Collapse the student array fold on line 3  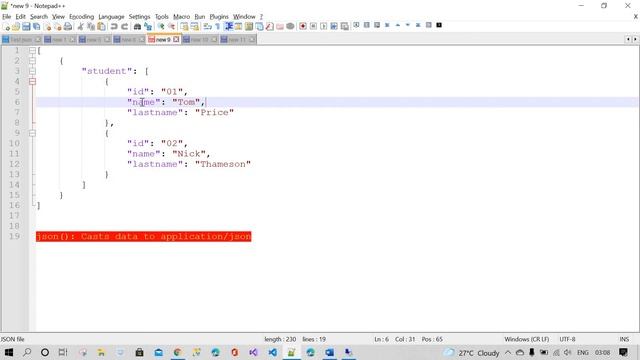(x=32, y=71)
